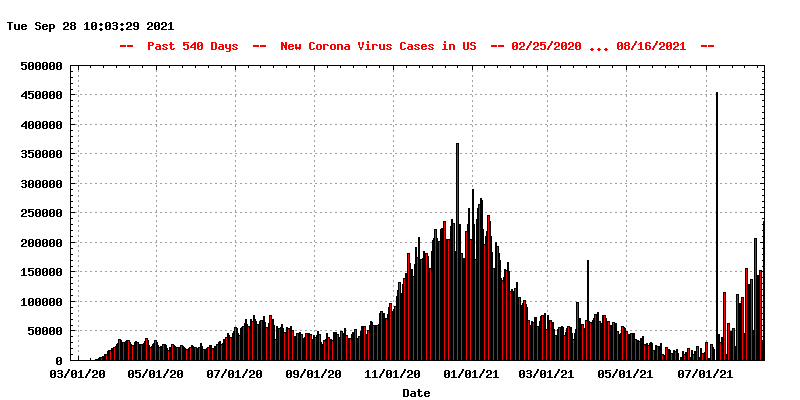The height and width of the screenshot is (400, 800).
Task: Click the y-axis label 50000
Action: (x=45, y=331)
